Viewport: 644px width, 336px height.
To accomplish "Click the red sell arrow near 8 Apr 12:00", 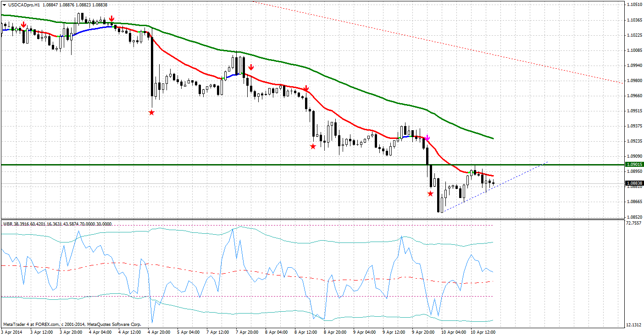I will (305, 88).
